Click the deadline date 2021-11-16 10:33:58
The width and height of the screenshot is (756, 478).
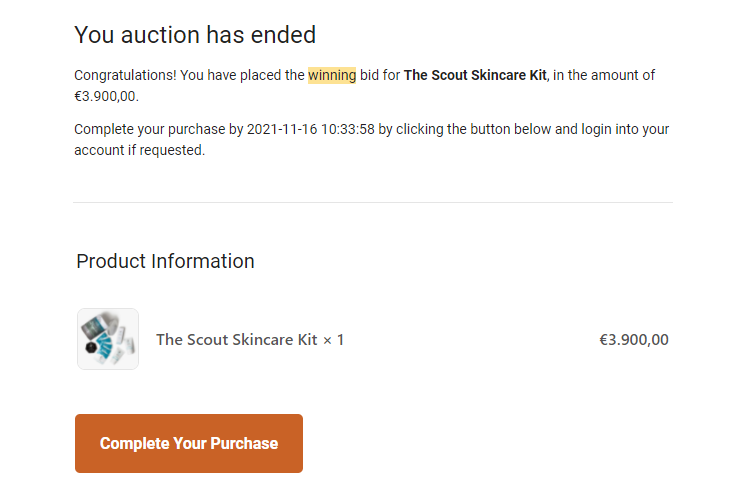coord(308,130)
